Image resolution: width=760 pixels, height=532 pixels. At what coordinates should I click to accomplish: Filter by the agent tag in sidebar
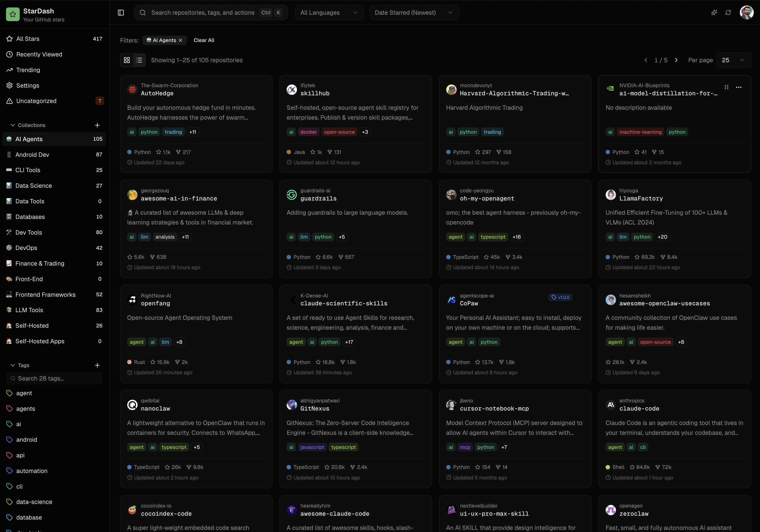54,393
